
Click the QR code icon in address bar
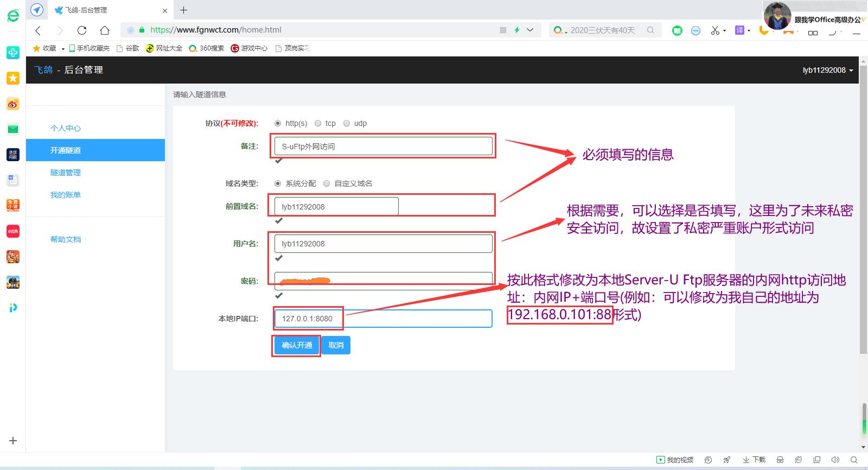(503, 30)
